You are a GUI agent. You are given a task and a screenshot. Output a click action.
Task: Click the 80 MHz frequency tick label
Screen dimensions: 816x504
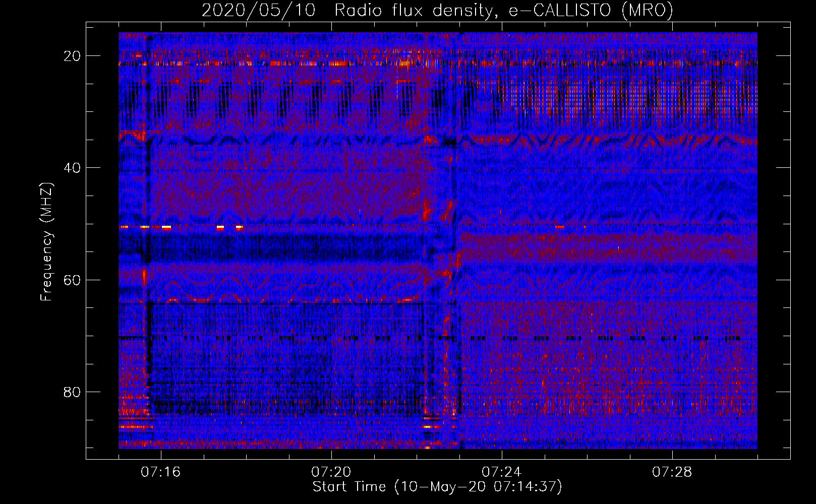tap(73, 392)
